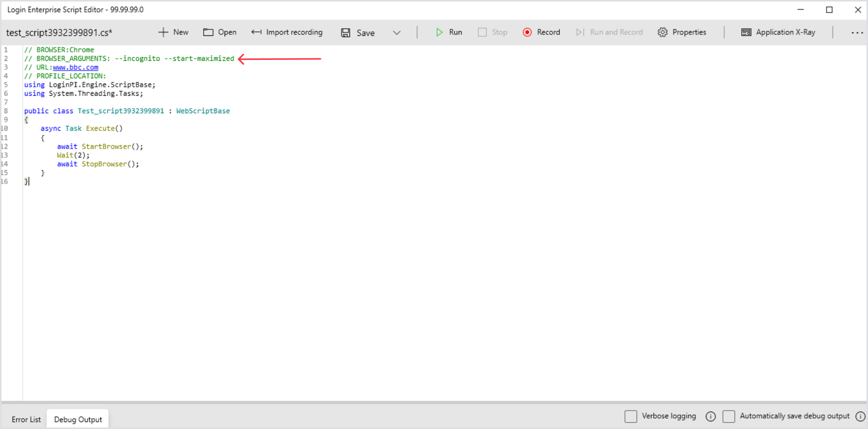
Task: Click the Wait(2); statement in the editor
Action: tap(73, 155)
